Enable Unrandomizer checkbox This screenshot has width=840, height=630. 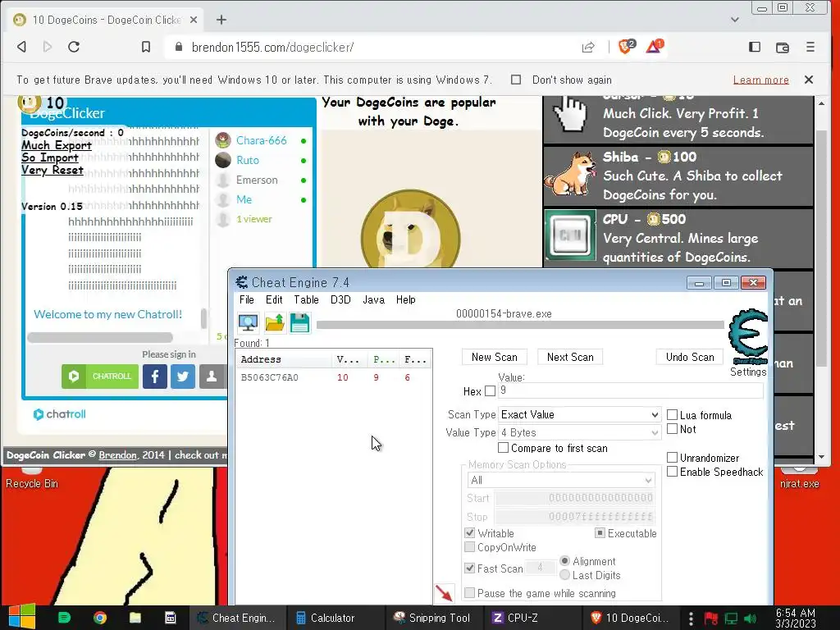click(x=673, y=458)
